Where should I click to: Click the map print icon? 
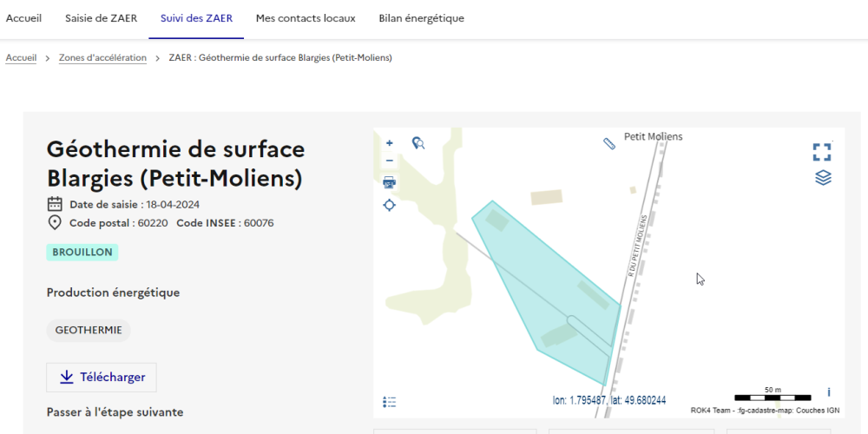click(389, 182)
